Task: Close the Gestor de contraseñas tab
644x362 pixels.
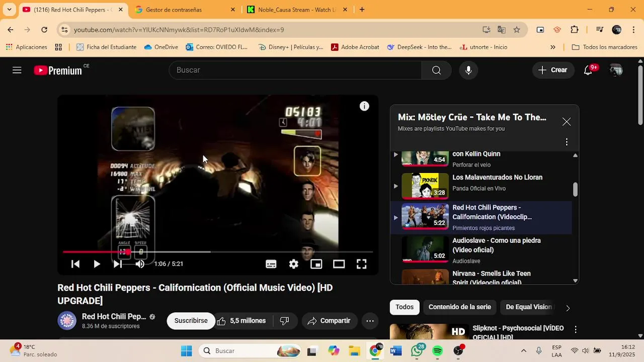Action: coord(232,10)
